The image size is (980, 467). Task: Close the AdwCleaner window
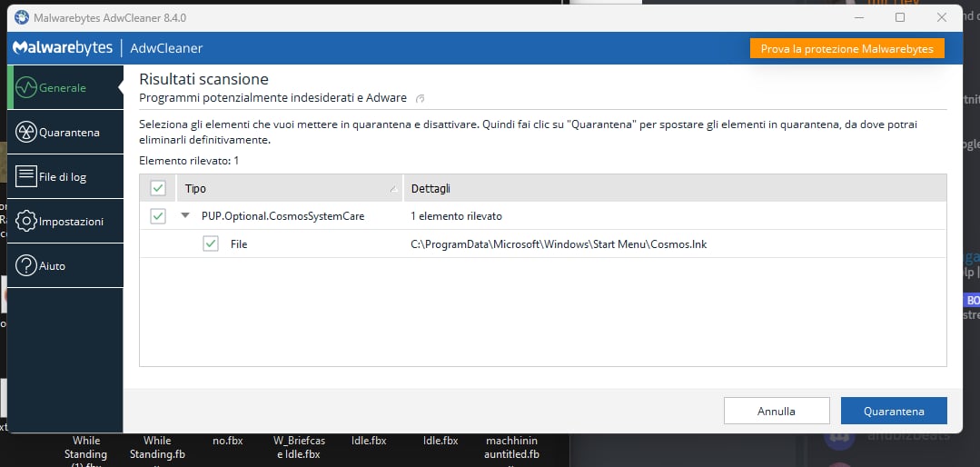tap(941, 17)
